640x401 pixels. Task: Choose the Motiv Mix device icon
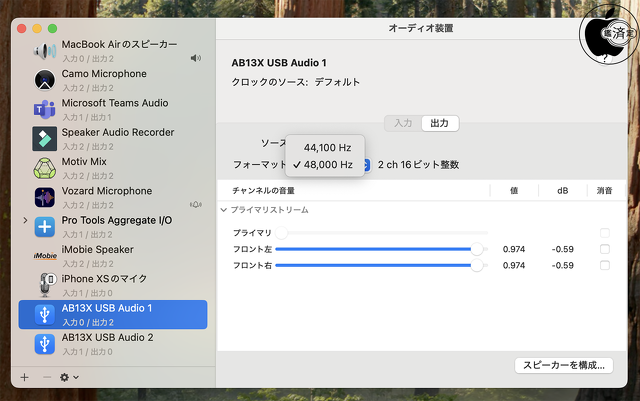tap(45, 167)
